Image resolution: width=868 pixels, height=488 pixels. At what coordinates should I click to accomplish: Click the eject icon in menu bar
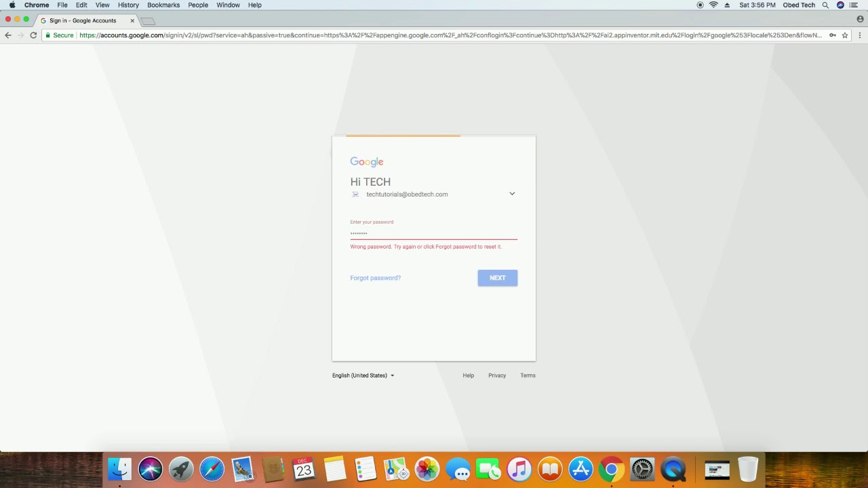click(728, 5)
